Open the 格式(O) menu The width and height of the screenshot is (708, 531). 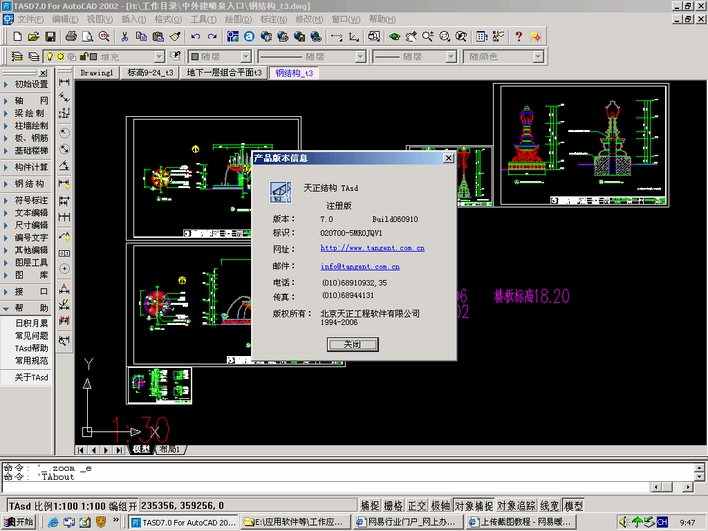pos(168,19)
